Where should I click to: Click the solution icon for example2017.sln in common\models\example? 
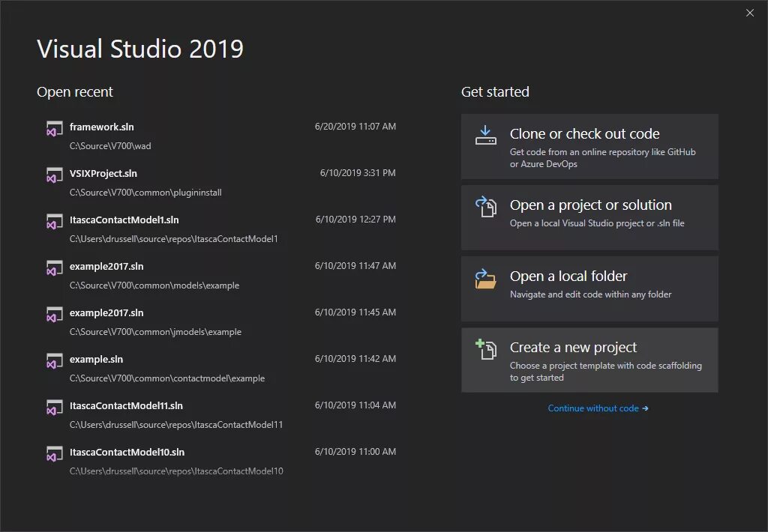point(54,268)
